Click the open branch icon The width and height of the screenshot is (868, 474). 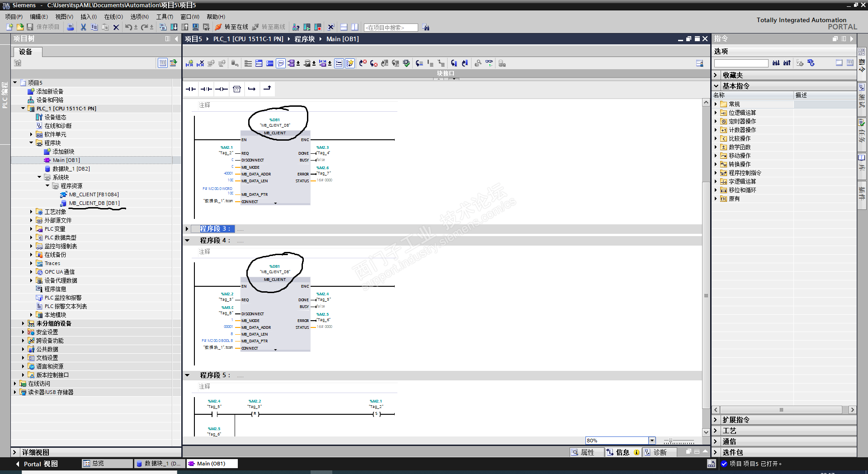click(x=252, y=89)
